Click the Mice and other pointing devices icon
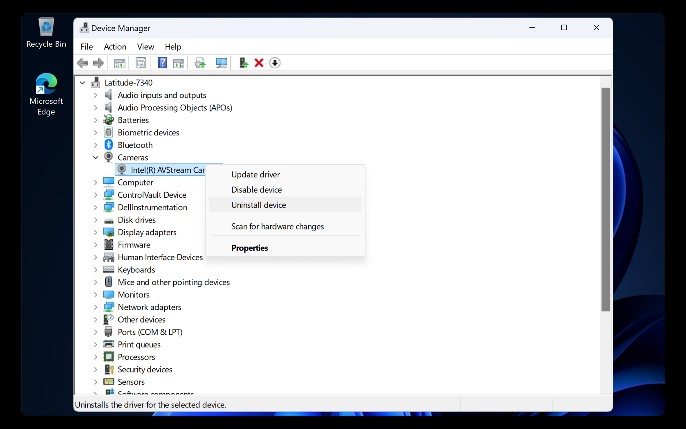The width and height of the screenshot is (686, 429). (x=108, y=282)
